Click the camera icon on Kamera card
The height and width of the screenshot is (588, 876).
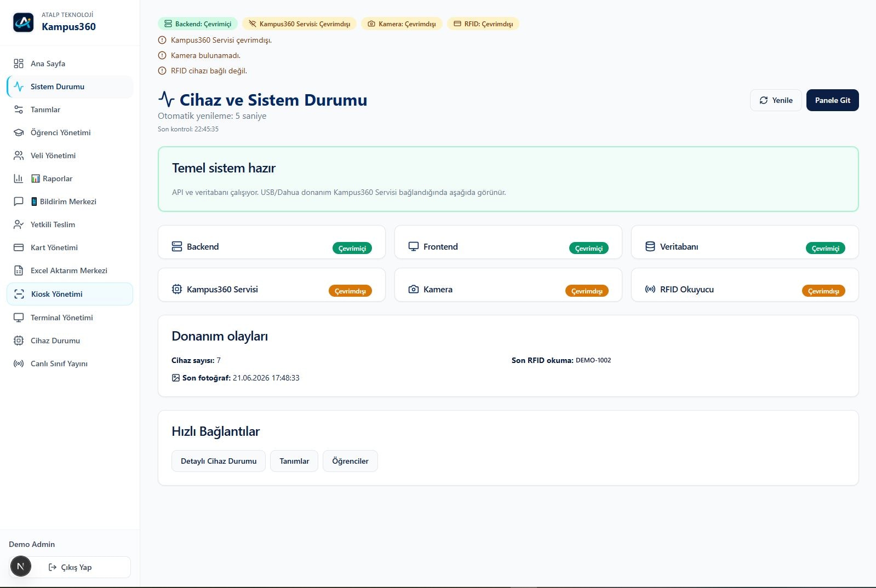click(414, 289)
